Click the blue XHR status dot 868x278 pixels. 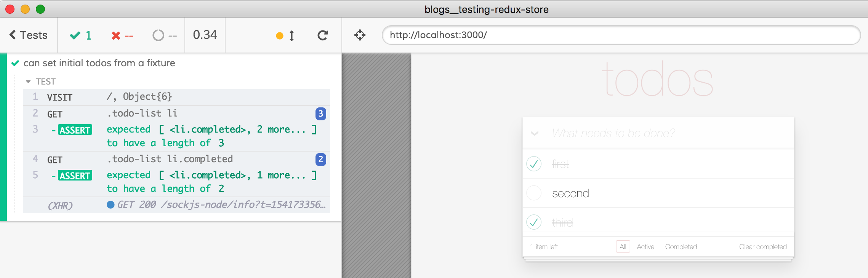pyautogui.click(x=111, y=205)
